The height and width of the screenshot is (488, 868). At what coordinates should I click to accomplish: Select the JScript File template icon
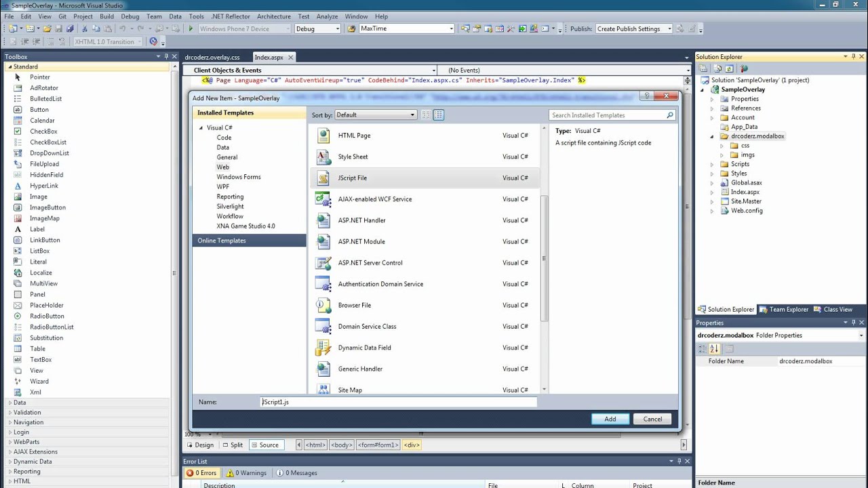coord(323,178)
